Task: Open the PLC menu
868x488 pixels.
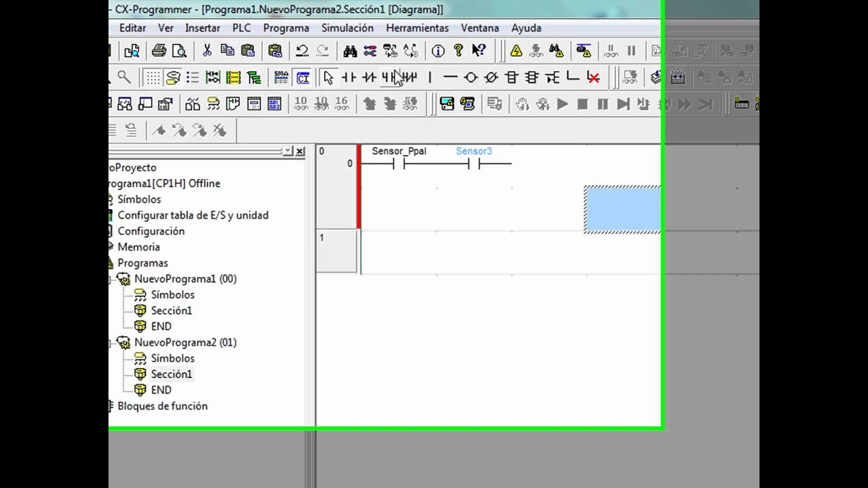Action: pos(241,28)
